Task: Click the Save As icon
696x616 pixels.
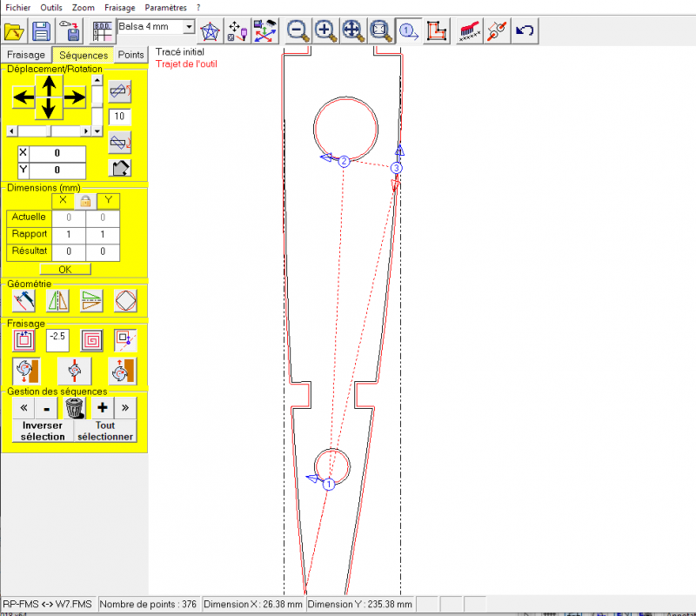Action: pyautogui.click(x=70, y=31)
